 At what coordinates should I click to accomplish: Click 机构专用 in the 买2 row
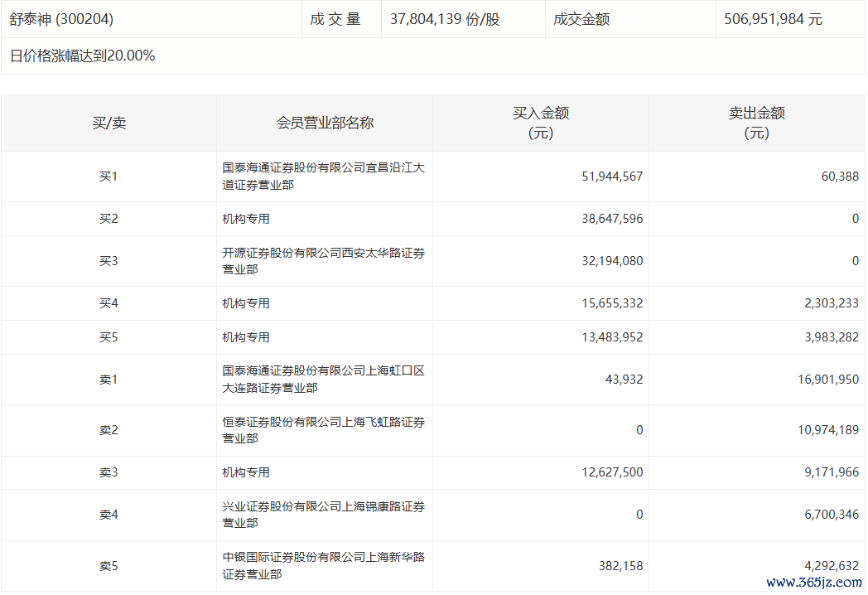246,219
